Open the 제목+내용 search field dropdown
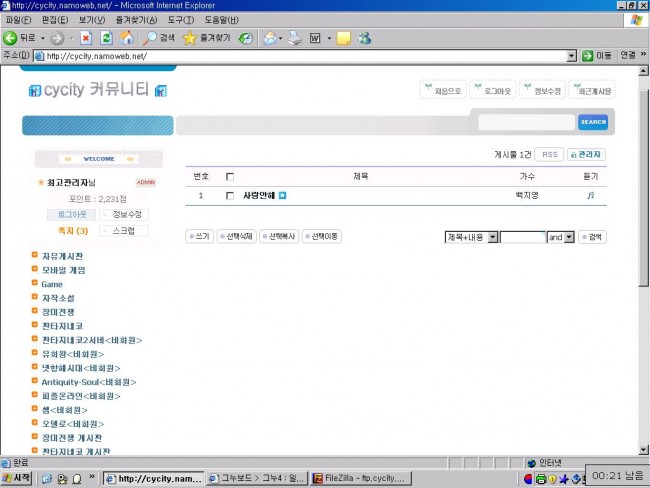This screenshot has height=488, width=650. (492, 237)
